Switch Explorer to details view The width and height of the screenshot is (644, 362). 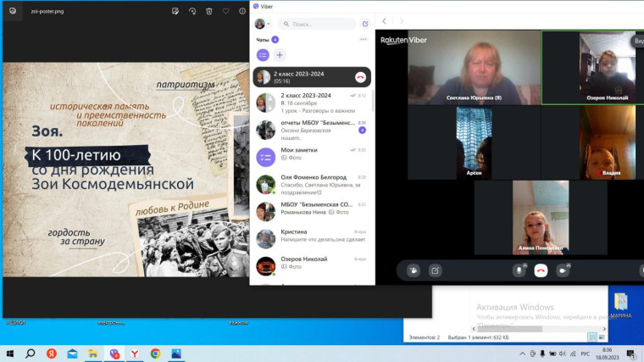pyautogui.click(x=591, y=337)
